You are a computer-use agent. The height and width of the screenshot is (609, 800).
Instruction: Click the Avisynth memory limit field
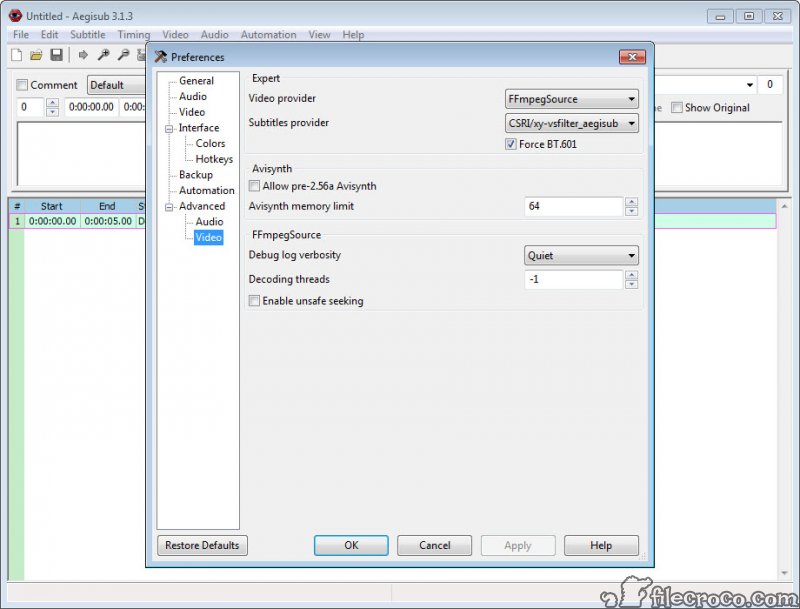[574, 206]
